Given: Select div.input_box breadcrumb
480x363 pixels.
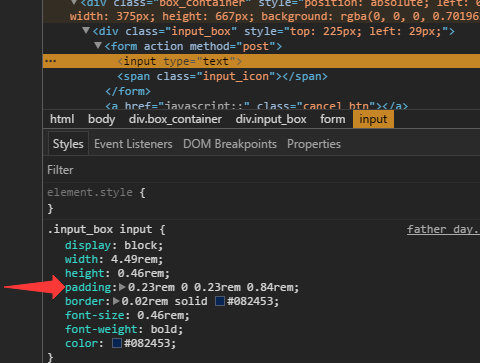Looking at the screenshot, I should 271,119.
